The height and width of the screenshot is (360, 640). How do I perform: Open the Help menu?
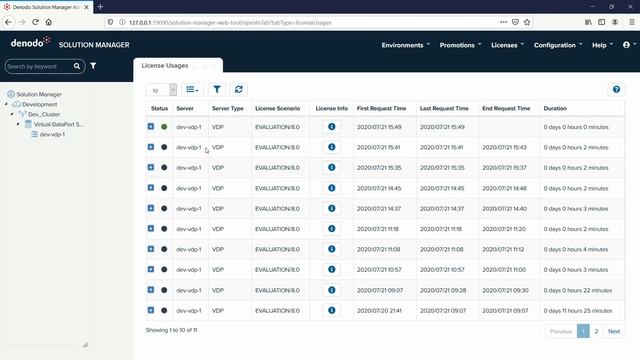tap(602, 45)
